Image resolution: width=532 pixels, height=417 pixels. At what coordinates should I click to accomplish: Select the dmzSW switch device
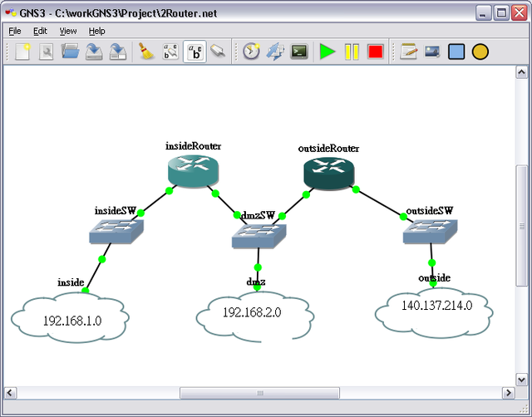[259, 236]
